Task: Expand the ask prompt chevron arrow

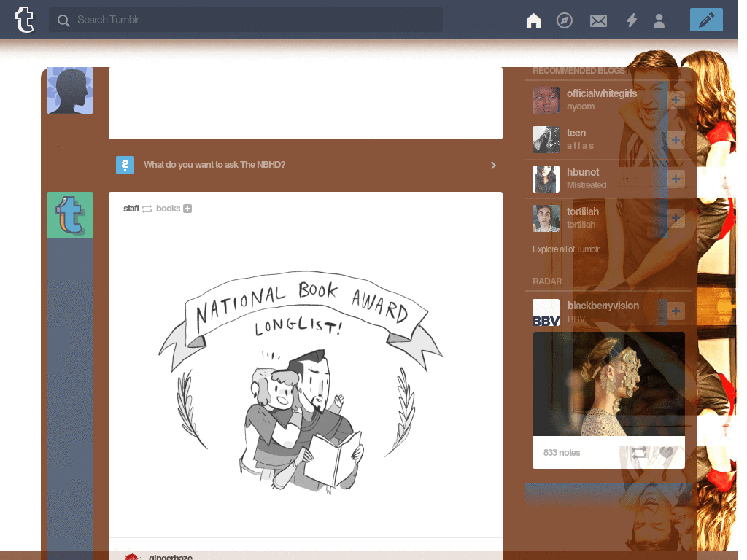Action: 494,166
